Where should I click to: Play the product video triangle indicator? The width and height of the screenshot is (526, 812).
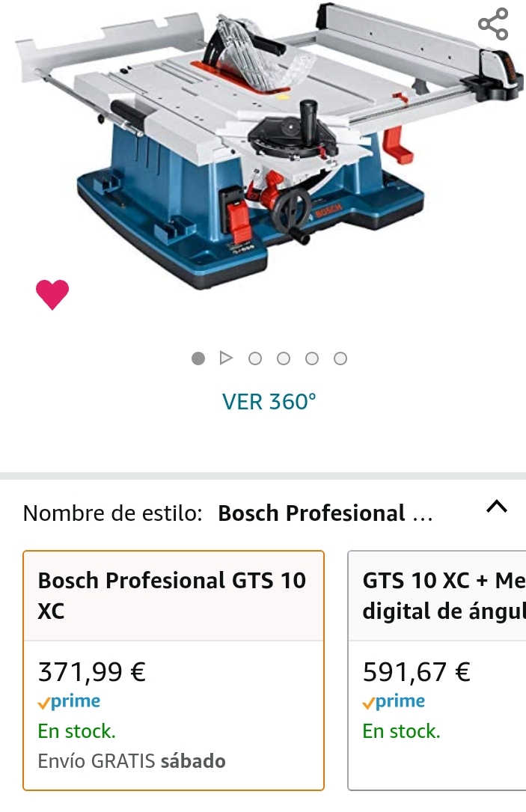226,358
